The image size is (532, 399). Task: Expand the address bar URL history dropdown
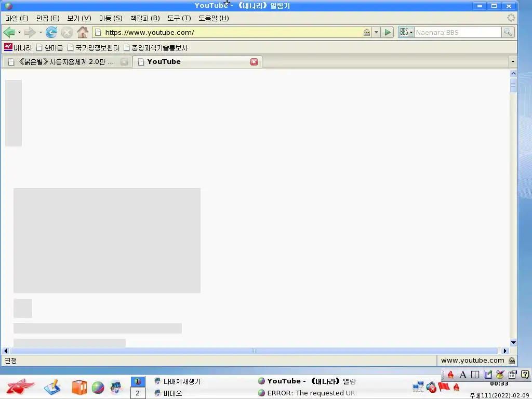click(376, 33)
